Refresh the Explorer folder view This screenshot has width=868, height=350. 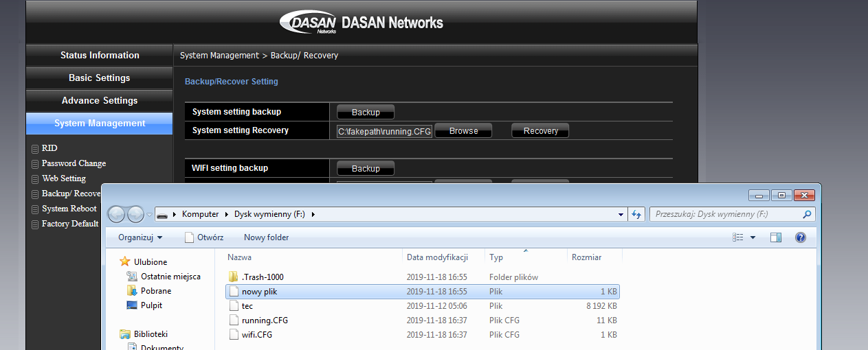(x=636, y=214)
